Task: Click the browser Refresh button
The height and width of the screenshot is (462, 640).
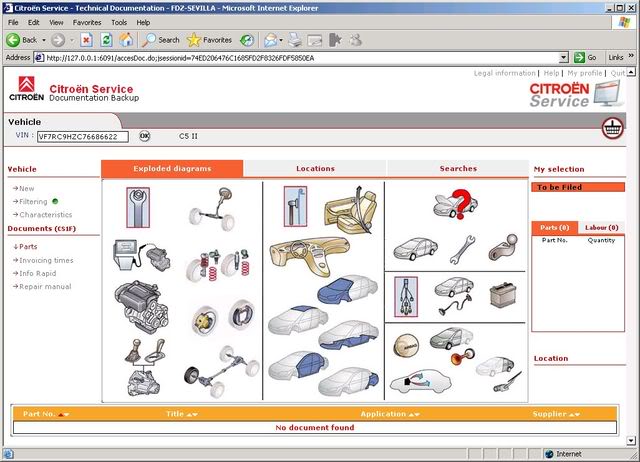Action: pos(106,40)
